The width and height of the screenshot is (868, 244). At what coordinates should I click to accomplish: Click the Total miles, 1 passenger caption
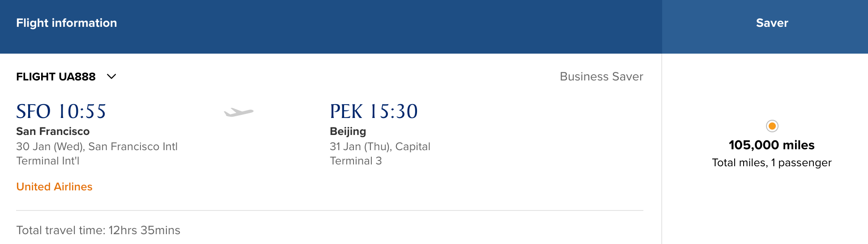point(771,163)
